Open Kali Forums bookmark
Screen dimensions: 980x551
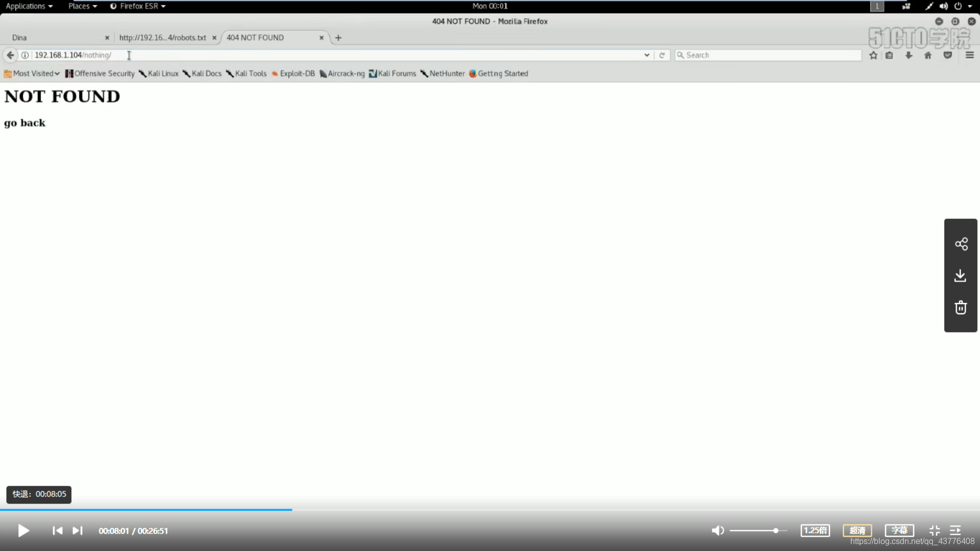click(393, 73)
